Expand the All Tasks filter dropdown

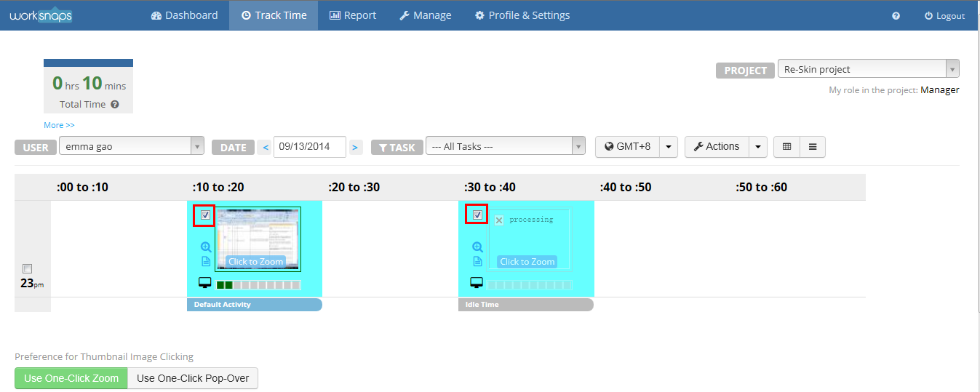click(505, 147)
